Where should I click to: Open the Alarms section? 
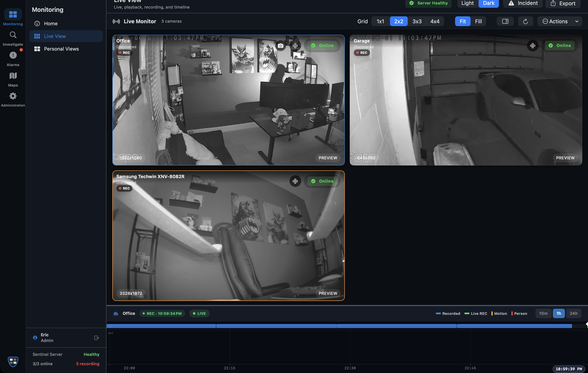click(x=13, y=59)
